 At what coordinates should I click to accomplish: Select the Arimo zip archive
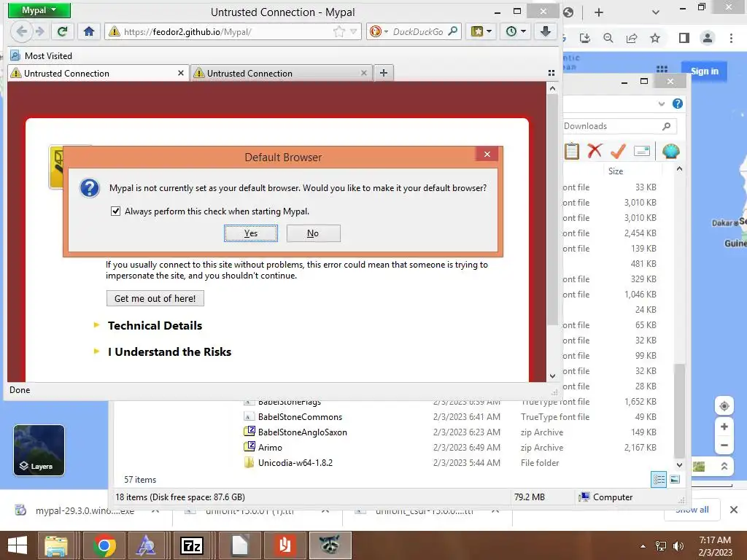pyautogui.click(x=270, y=447)
